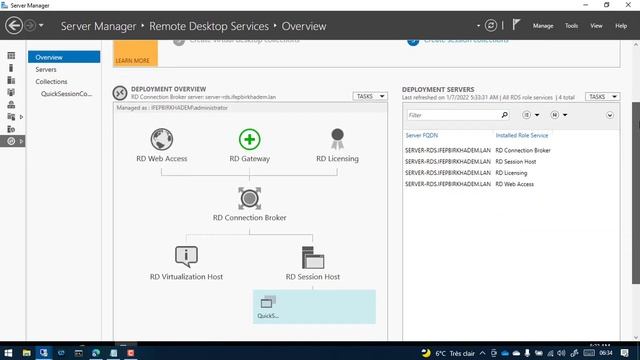Sort by Installed Role Service column
Image resolution: width=640 pixels, height=360 pixels.
pos(522,135)
